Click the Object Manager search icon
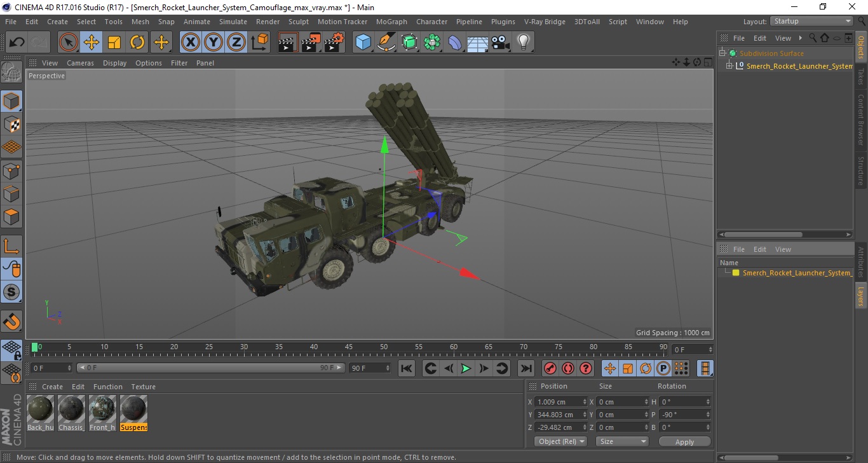This screenshot has width=868, height=463. [813, 38]
